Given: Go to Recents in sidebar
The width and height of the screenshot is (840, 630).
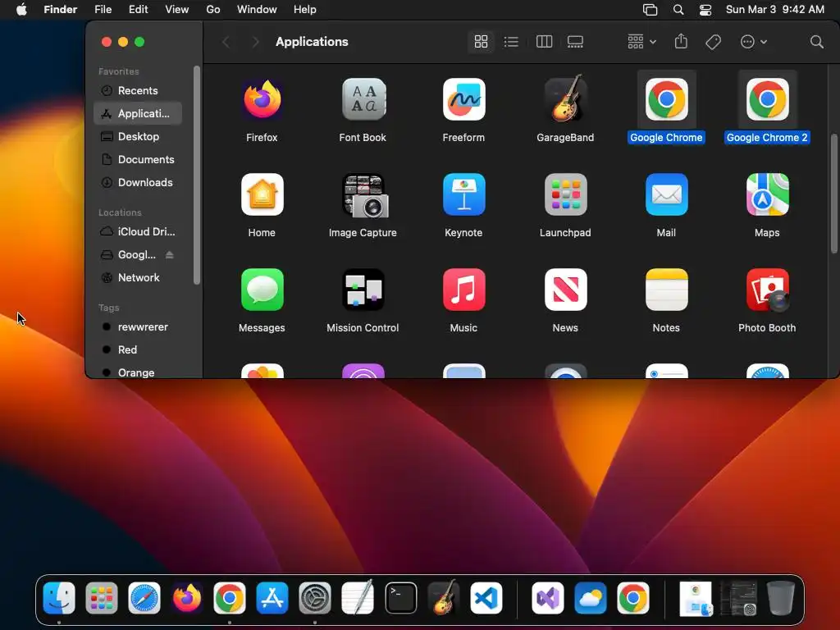Looking at the screenshot, I should coord(138,90).
